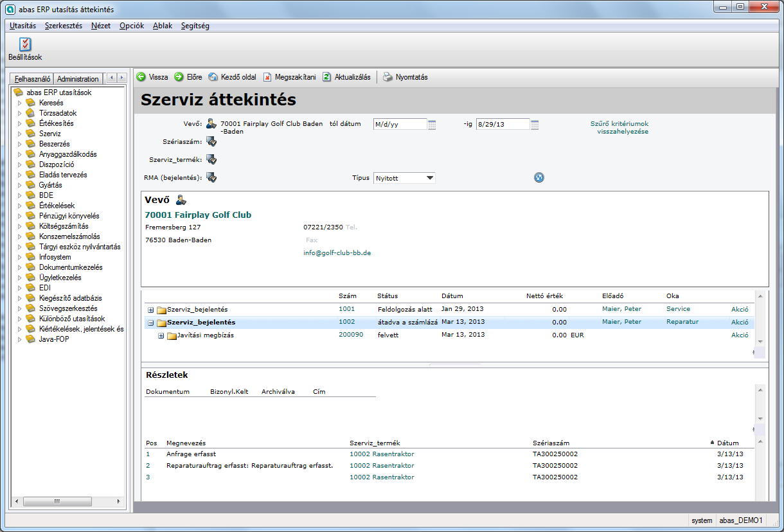
Task: Print with the Nyomtatás icon
Action: [388, 76]
